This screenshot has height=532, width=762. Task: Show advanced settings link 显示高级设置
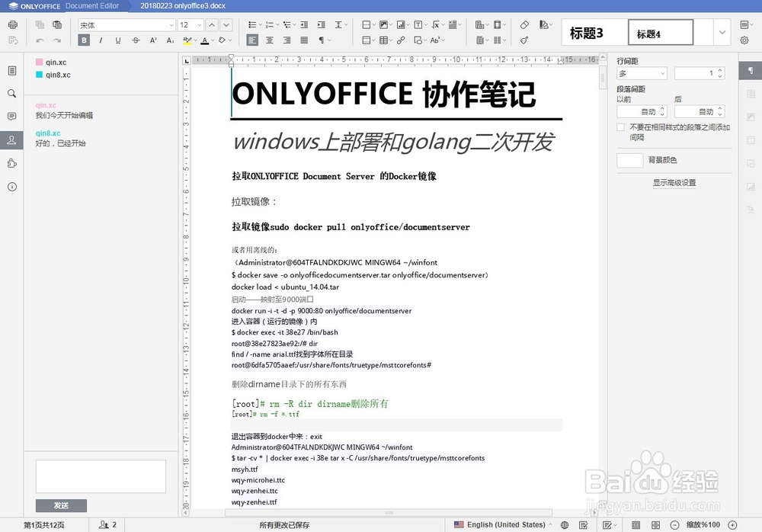(x=674, y=183)
